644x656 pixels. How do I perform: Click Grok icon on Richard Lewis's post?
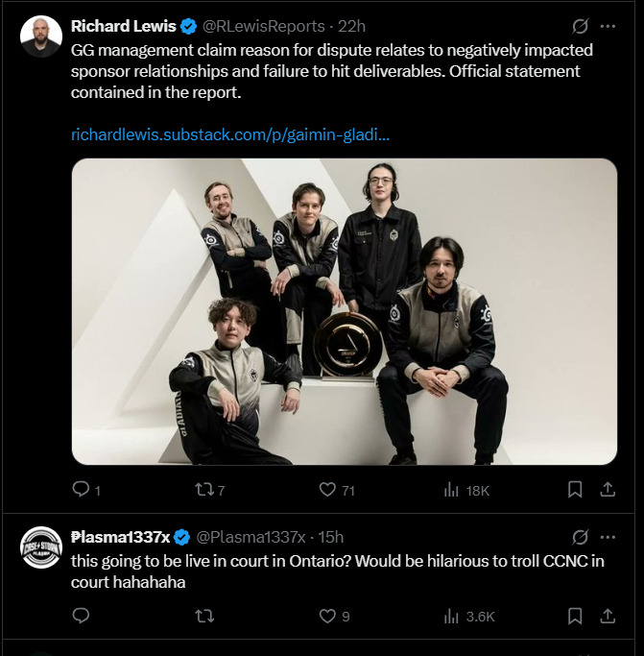click(x=580, y=27)
